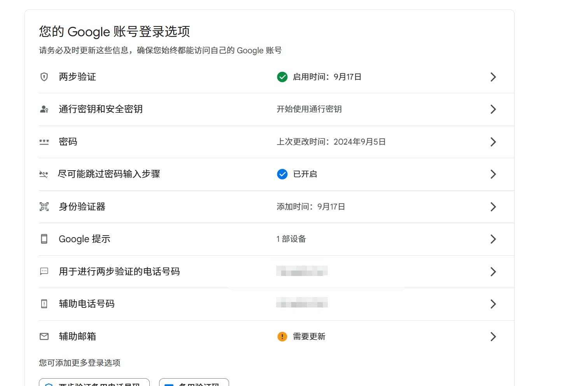The height and width of the screenshot is (386, 588).
Task: Open the 身份验证器 menu entry
Action: point(82,207)
